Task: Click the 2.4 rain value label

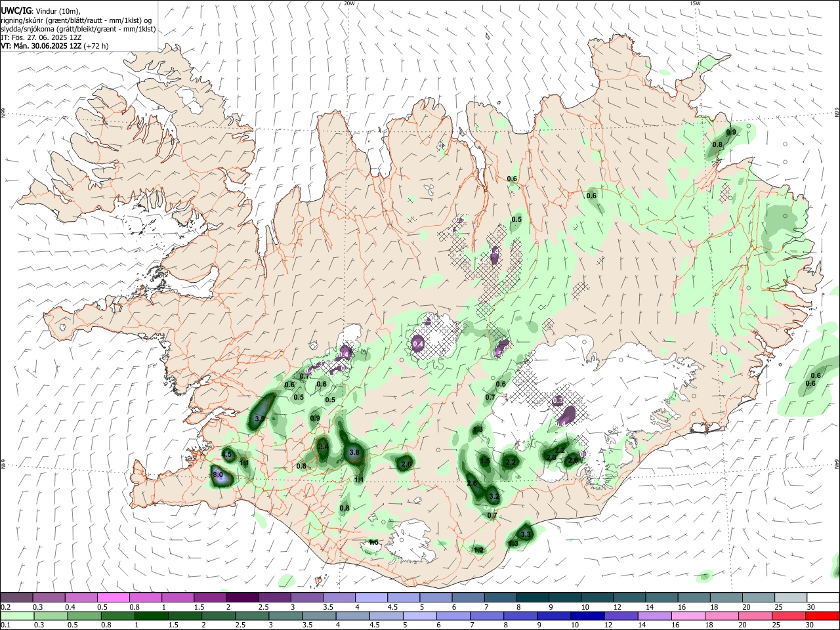Action: pyautogui.click(x=324, y=447)
